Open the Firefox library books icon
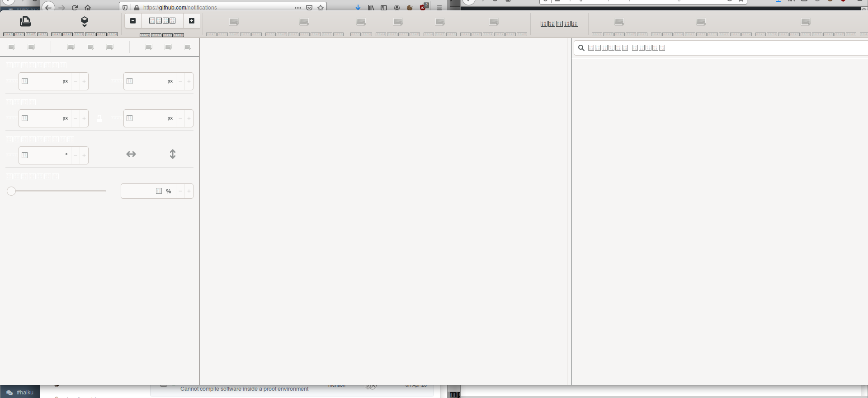This screenshot has width=868, height=398. (x=371, y=8)
